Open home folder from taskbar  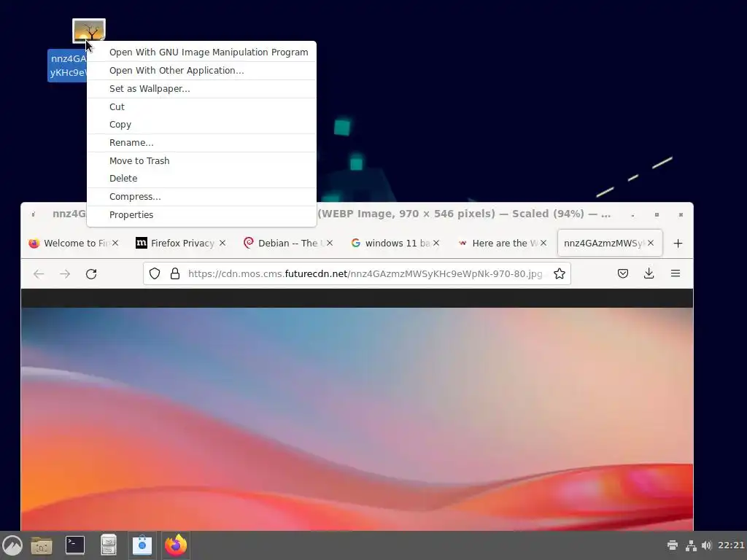(42, 545)
